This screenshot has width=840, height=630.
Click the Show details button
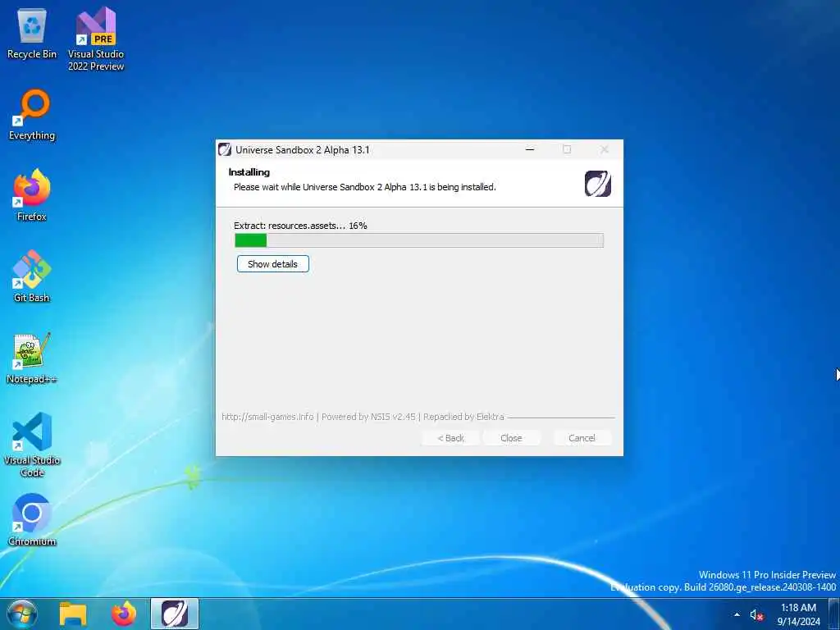pyautogui.click(x=272, y=264)
